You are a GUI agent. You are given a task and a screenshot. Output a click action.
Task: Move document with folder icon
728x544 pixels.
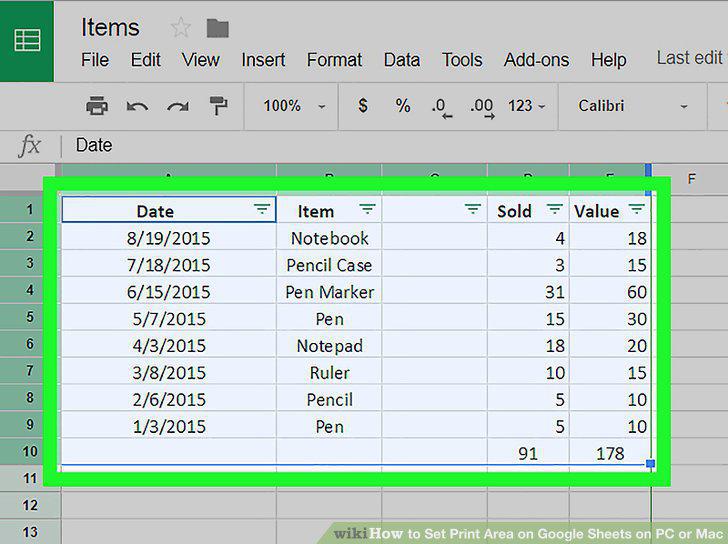pyautogui.click(x=217, y=28)
